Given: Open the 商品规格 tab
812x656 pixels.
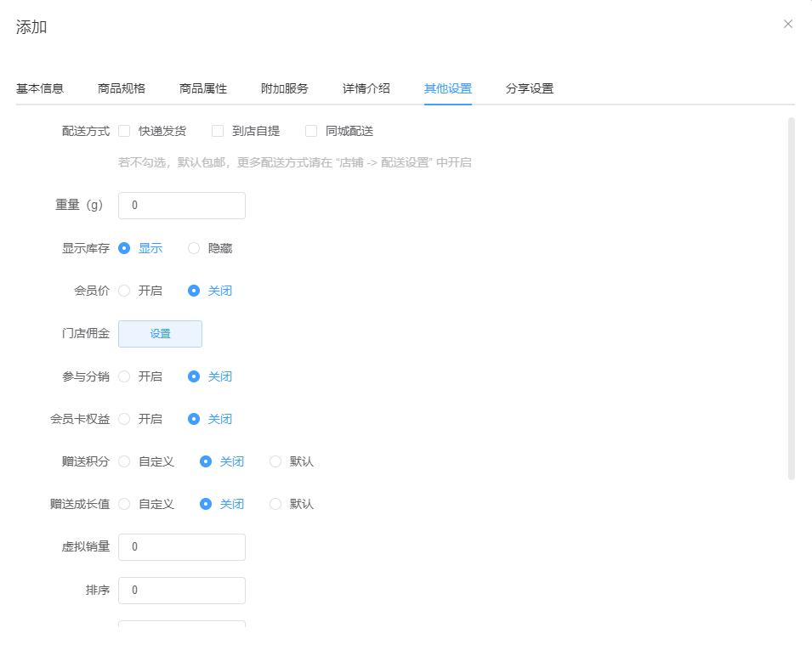Looking at the screenshot, I should pyautogui.click(x=122, y=88).
